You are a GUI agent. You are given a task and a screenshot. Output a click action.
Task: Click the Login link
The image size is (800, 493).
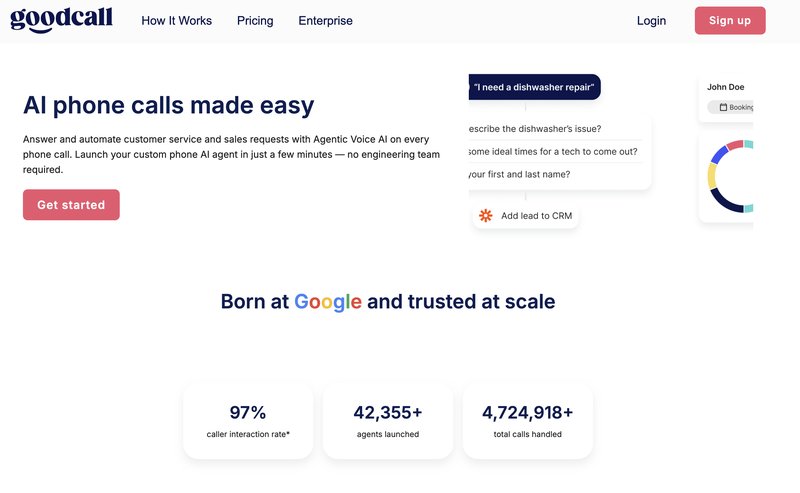tap(651, 20)
